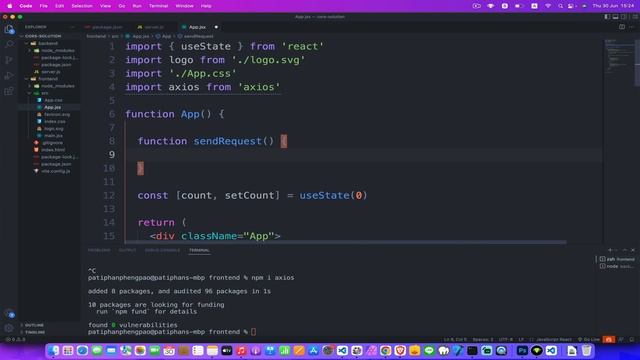Switch to the Problems panel tab
This screenshot has width=640, height=360.
pyautogui.click(x=99, y=250)
